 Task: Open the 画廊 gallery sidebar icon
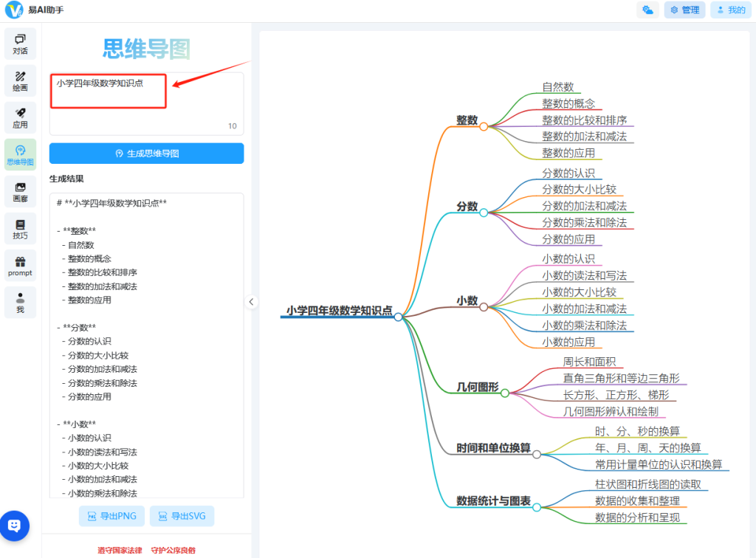[20, 192]
